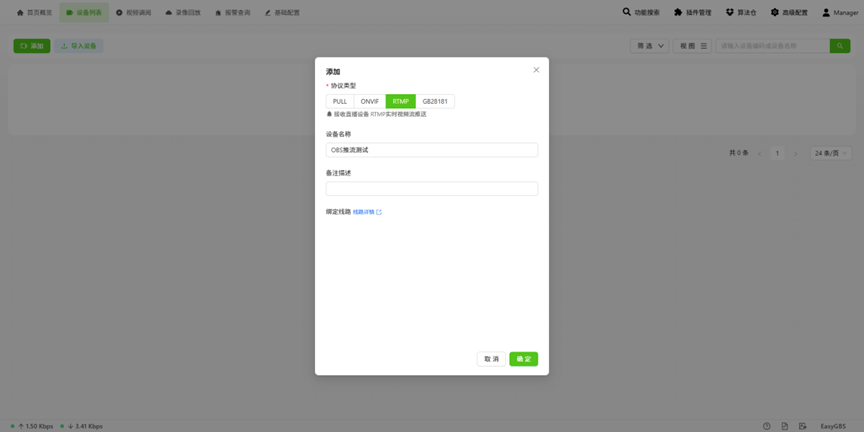Open the 设备列表 nav tab

pyautogui.click(x=84, y=12)
